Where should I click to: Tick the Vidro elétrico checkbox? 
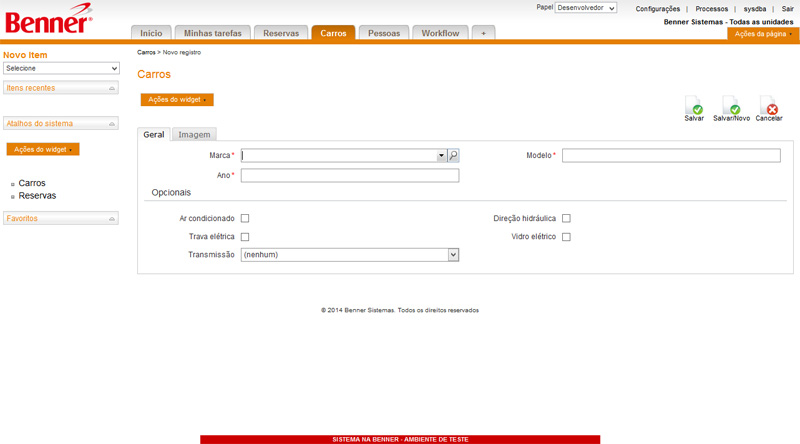tap(566, 237)
